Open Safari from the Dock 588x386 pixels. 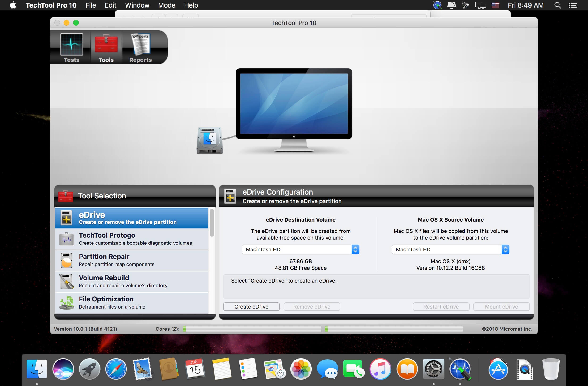tap(116, 369)
